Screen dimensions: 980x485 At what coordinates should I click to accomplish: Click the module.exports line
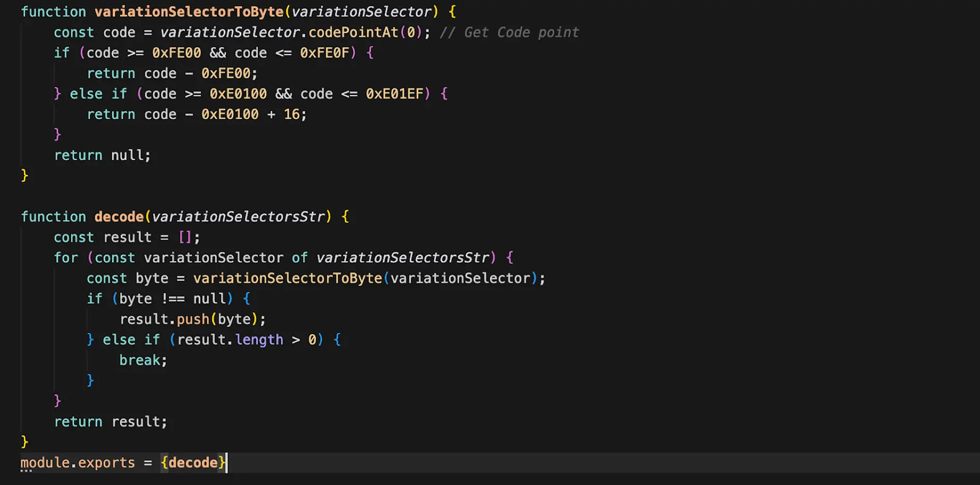click(x=78, y=462)
